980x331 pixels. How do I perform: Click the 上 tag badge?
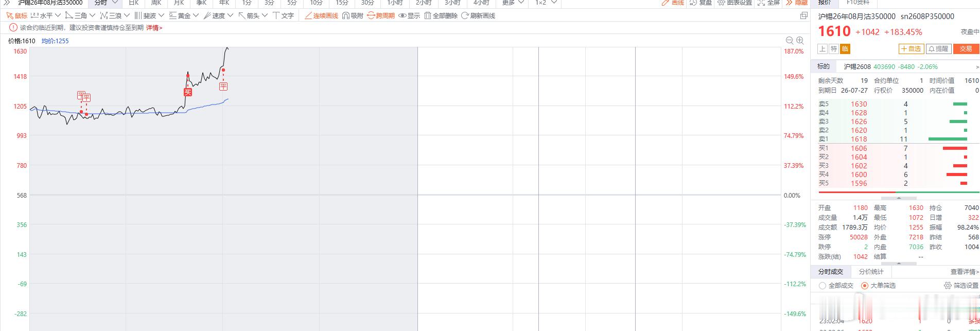click(822, 49)
